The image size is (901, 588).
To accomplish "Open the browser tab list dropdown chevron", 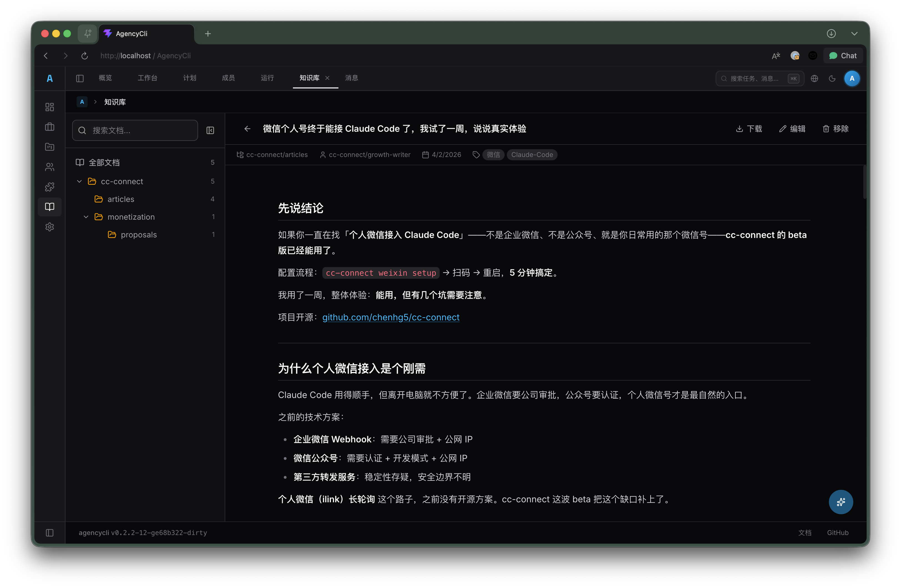I will [854, 34].
